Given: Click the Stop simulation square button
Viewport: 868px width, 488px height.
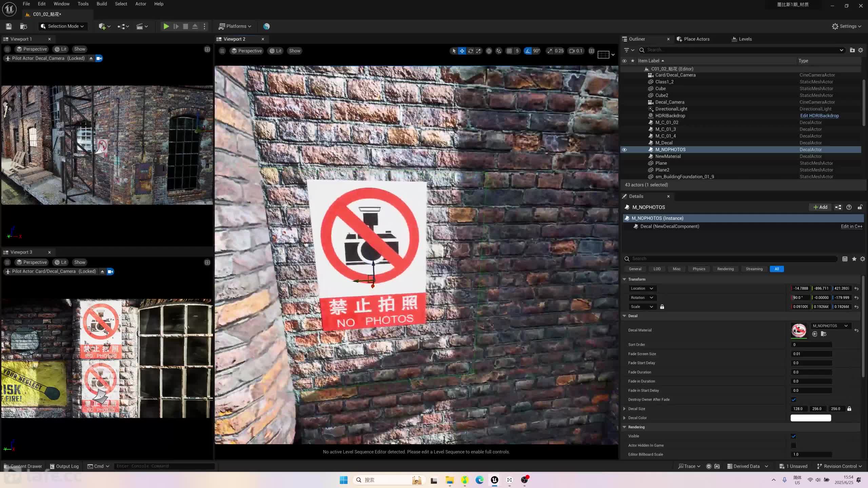Looking at the screenshot, I should click(x=185, y=26).
